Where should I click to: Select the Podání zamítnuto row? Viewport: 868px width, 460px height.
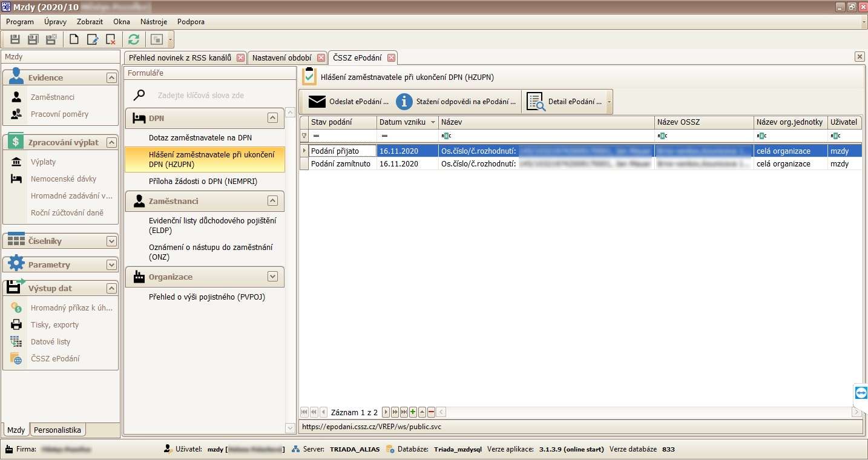[581, 164]
